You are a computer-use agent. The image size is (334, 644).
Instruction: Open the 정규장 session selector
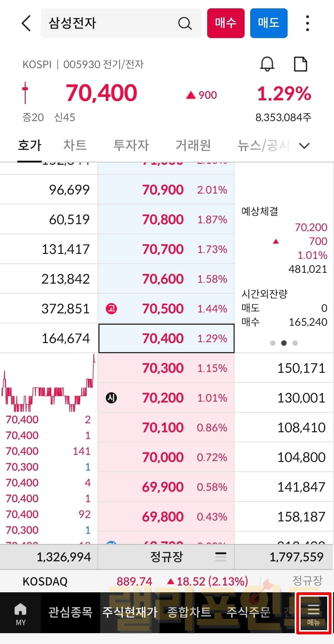[166, 557]
